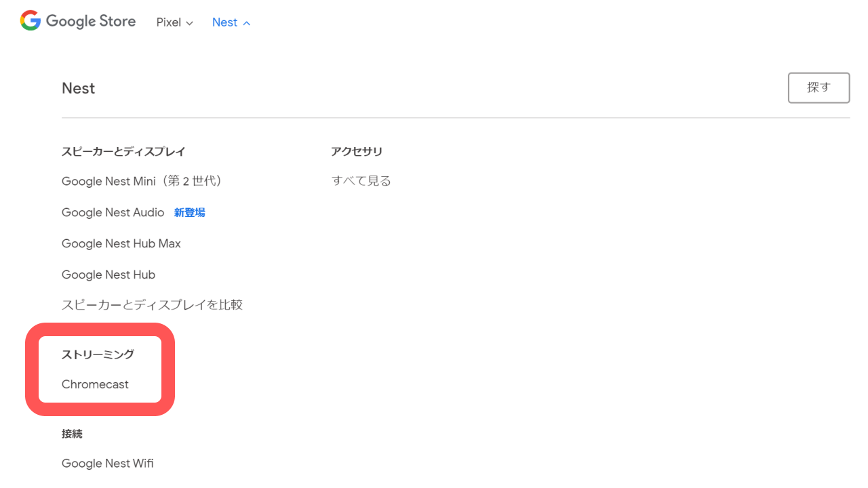This screenshot has width=868, height=488.
Task: Select Google Nest Hub Max
Action: pyautogui.click(x=121, y=243)
